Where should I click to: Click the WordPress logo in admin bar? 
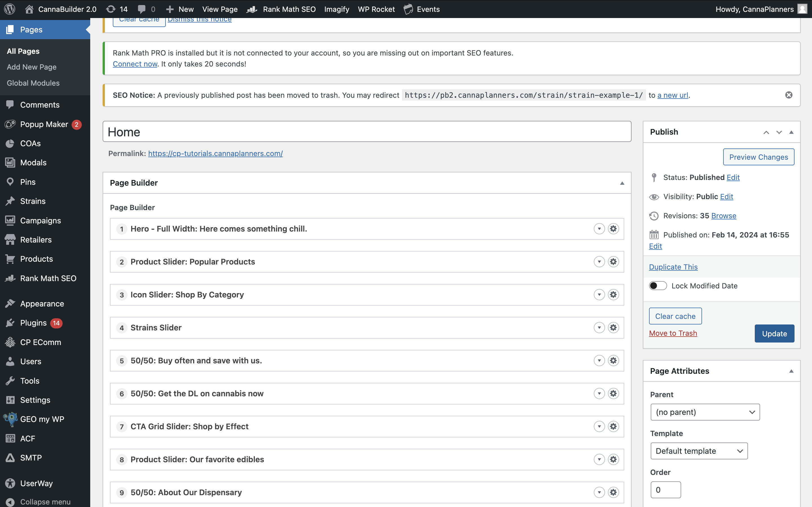coord(10,9)
